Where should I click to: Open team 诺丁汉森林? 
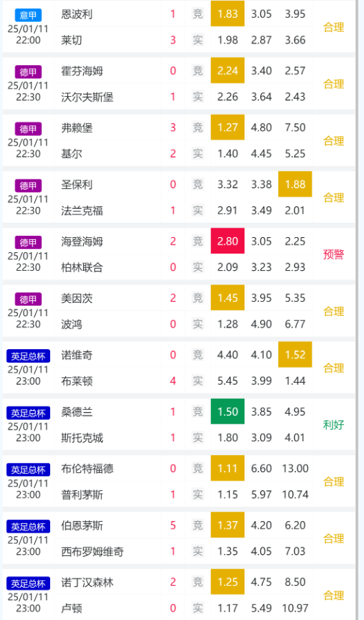(x=87, y=582)
